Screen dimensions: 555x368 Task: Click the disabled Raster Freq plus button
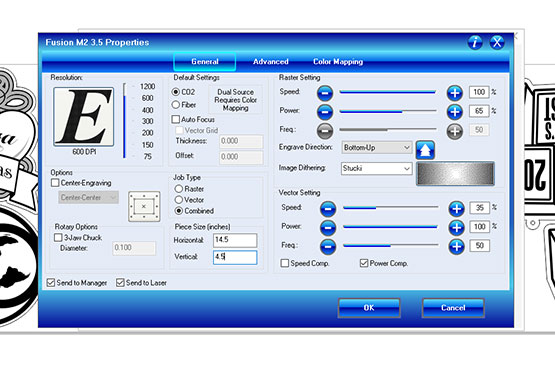coord(454,131)
